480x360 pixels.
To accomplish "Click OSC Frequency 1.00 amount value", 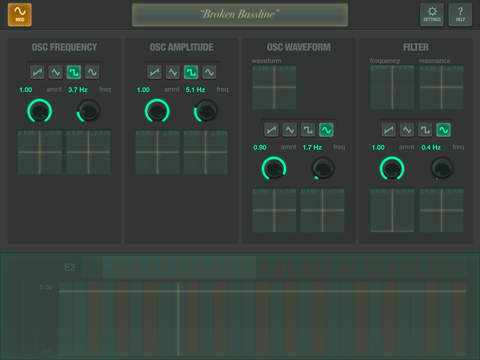I will pos(26,90).
